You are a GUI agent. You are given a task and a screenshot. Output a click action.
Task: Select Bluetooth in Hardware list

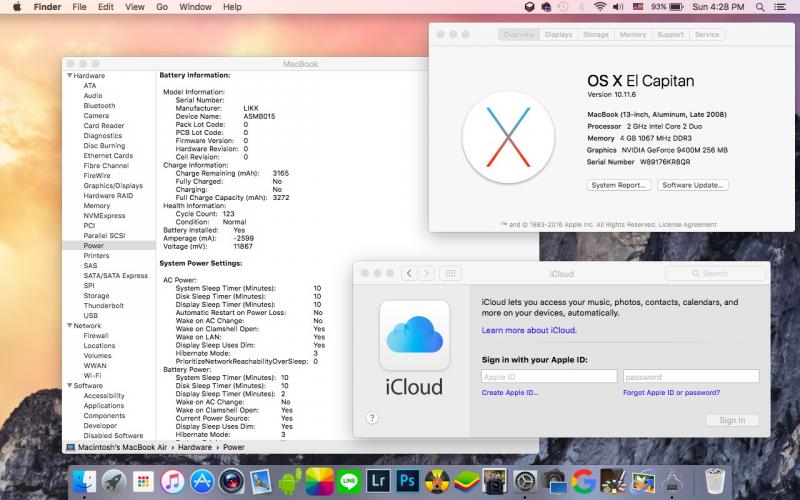tap(99, 106)
